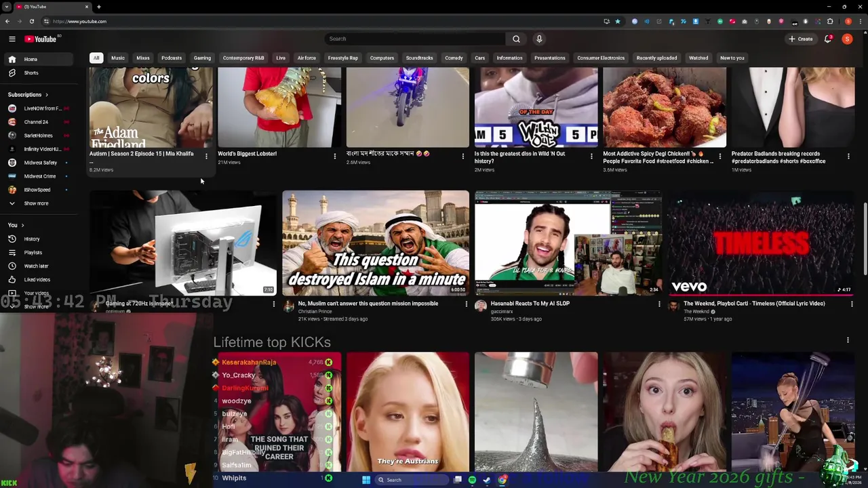This screenshot has width=868, height=488.
Task: Open options for World's Biggest Lobster short
Action: tap(334, 157)
